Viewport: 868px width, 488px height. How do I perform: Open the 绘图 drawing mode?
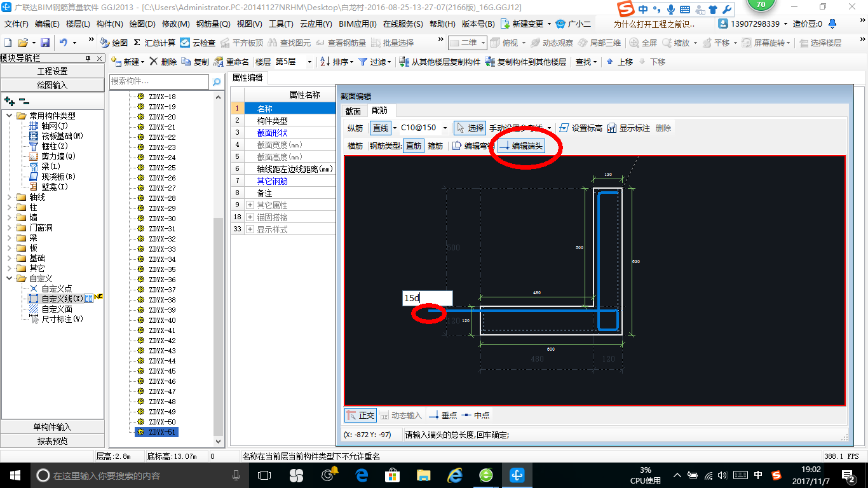[114, 43]
